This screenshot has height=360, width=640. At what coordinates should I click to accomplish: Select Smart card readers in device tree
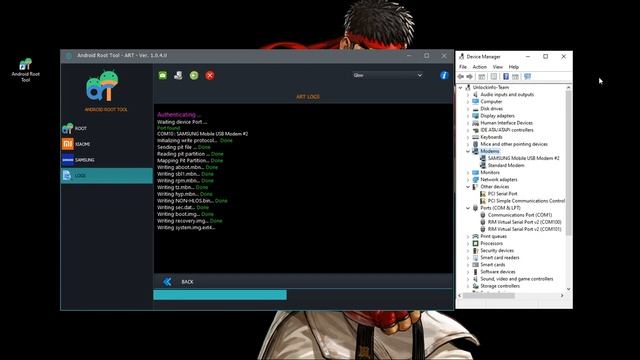pyautogui.click(x=500, y=258)
